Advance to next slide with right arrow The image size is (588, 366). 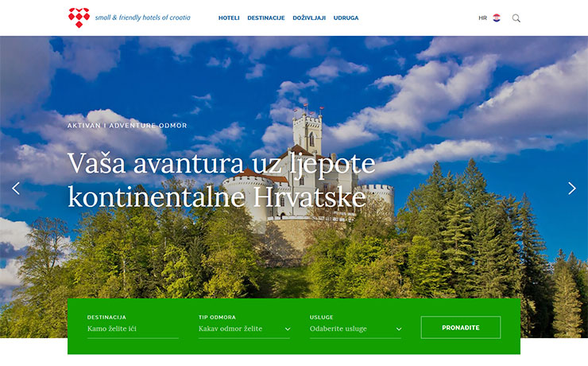coord(571,189)
